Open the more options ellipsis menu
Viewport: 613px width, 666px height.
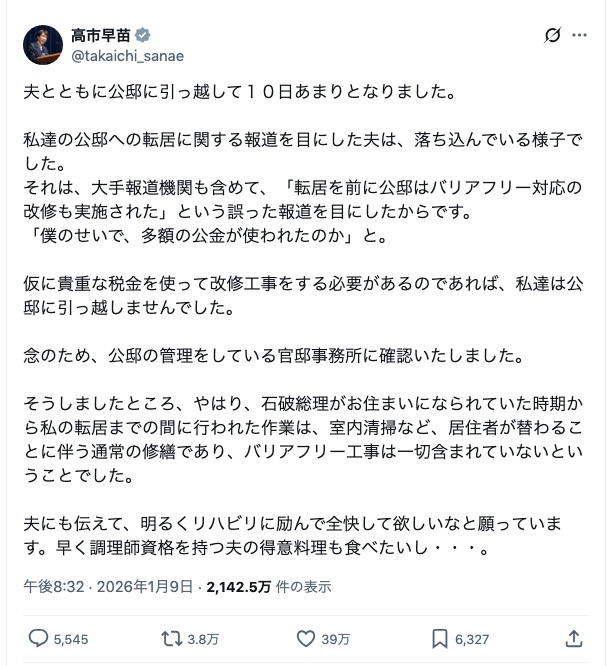coord(580,36)
